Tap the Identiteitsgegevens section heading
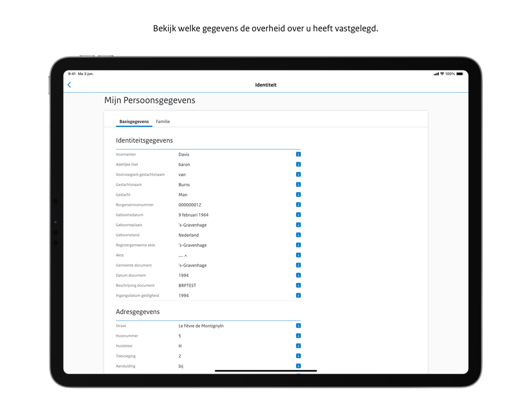 click(x=144, y=140)
